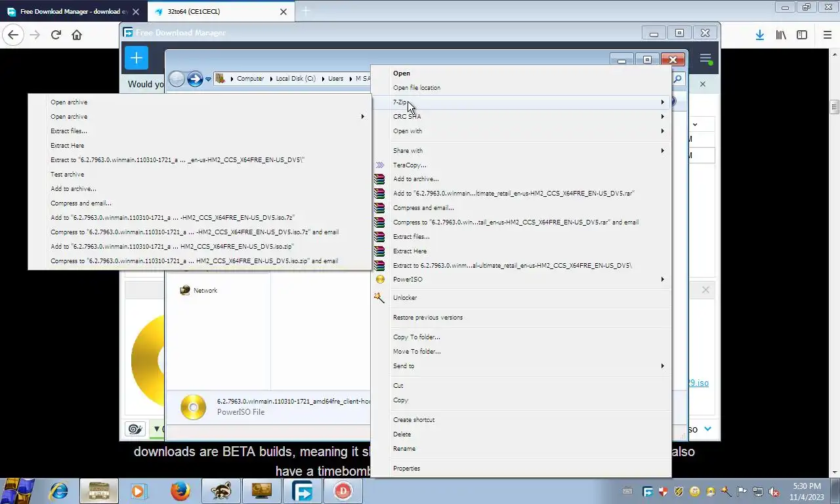Click WinRAR icon beside Compress and email... in right menu

coord(379,207)
